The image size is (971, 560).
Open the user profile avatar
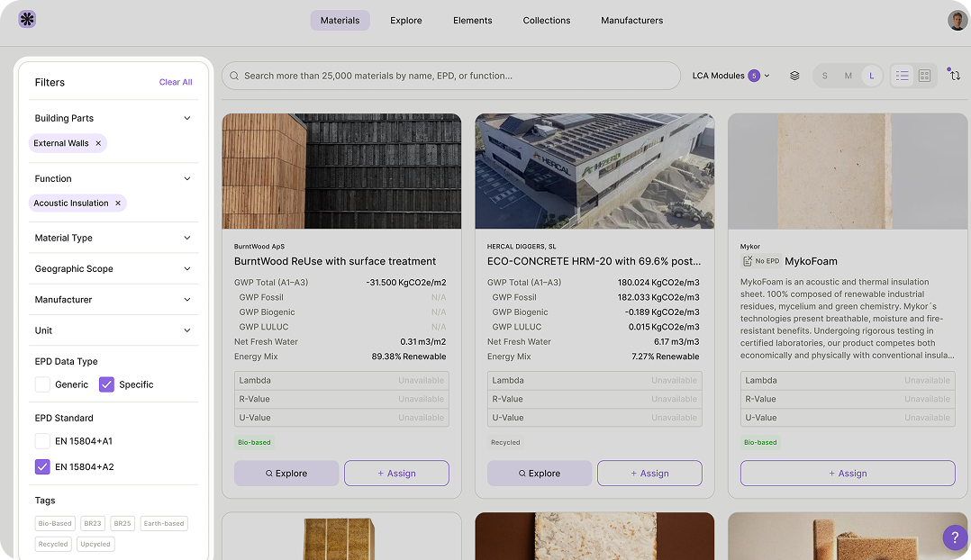[957, 20]
